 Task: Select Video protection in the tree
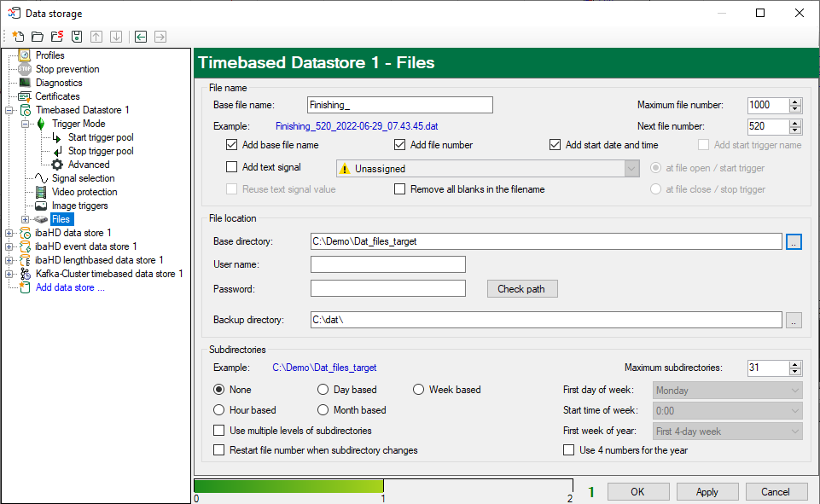click(x=84, y=192)
